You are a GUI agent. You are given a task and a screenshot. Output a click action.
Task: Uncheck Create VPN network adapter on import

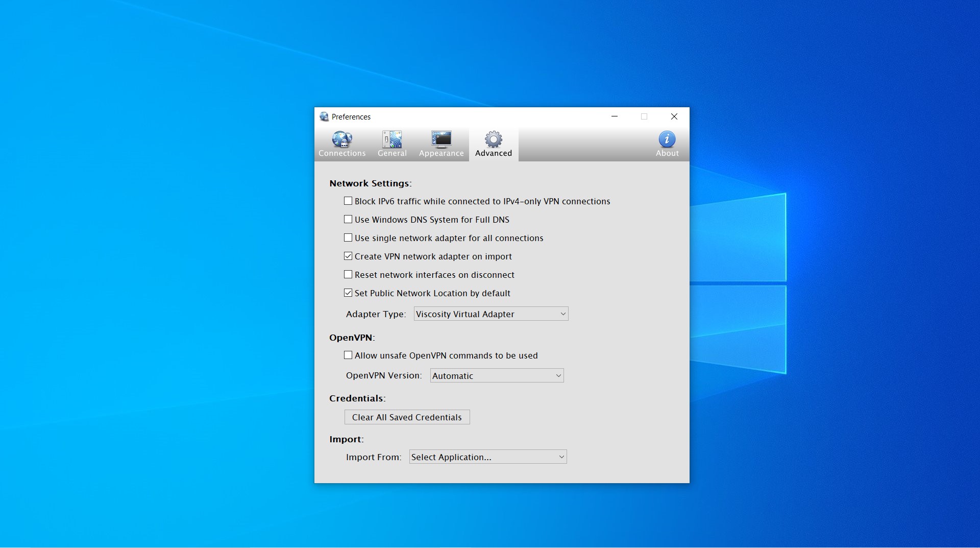(x=348, y=256)
